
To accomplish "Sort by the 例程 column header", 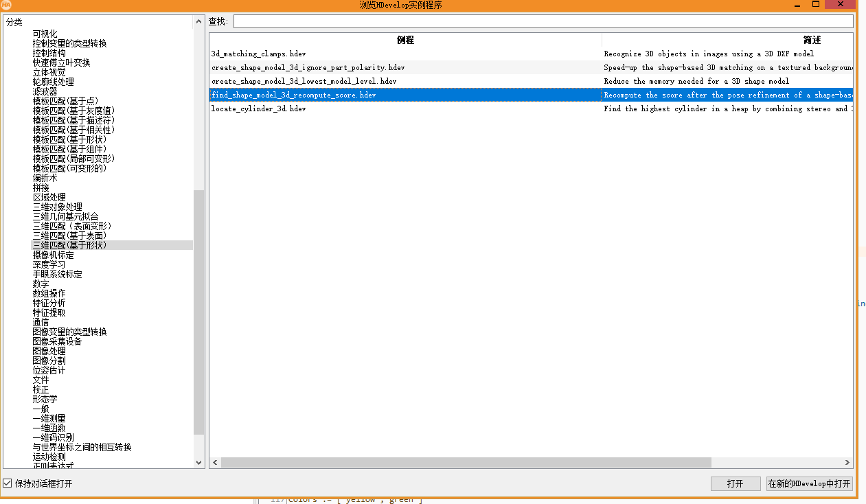I will click(406, 40).
